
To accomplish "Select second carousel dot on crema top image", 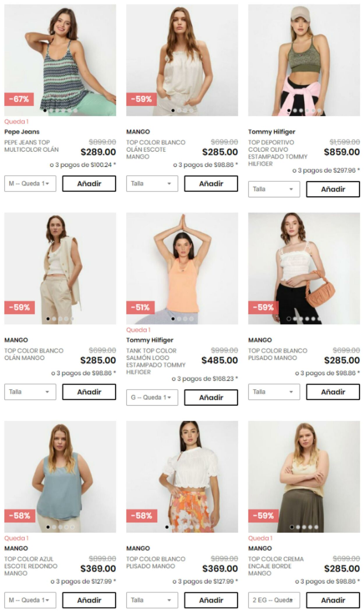I will tap(298, 527).
